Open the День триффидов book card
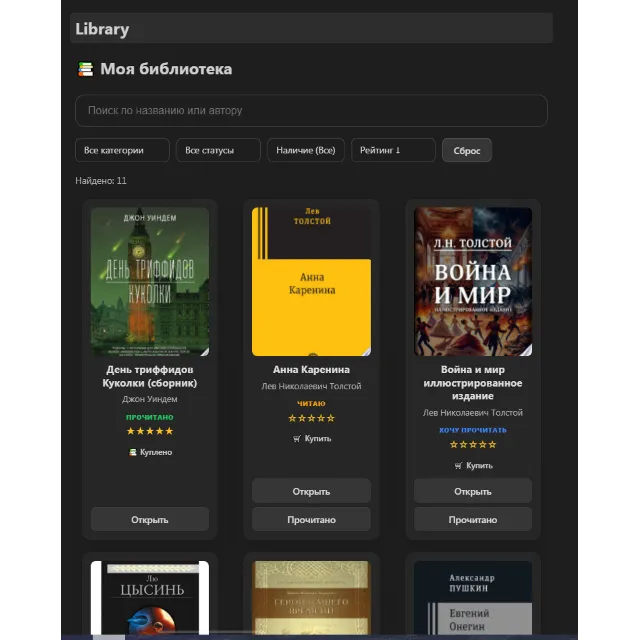This screenshot has width=640, height=640. [150, 520]
